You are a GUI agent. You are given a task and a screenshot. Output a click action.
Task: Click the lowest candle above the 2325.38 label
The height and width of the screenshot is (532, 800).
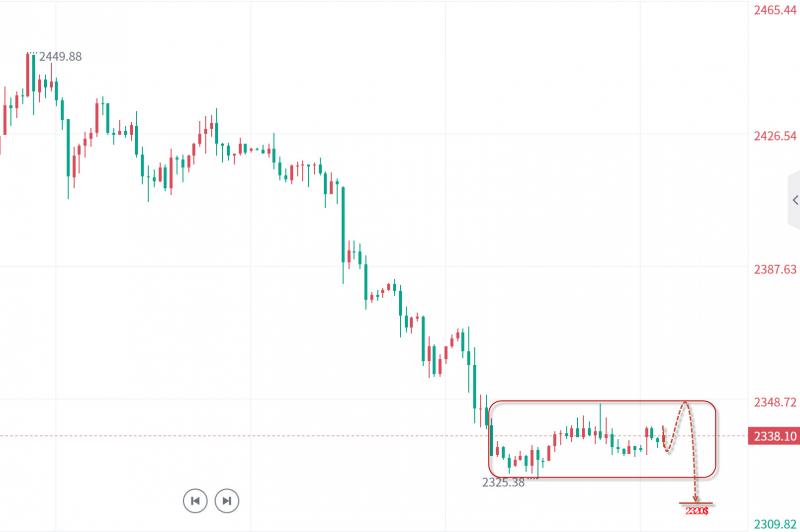(510, 464)
